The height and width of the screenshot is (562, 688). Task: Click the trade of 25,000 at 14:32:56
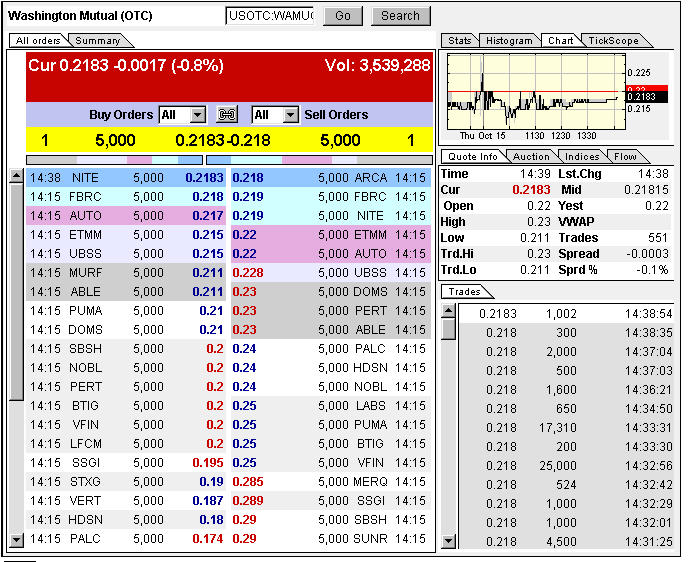566,465
